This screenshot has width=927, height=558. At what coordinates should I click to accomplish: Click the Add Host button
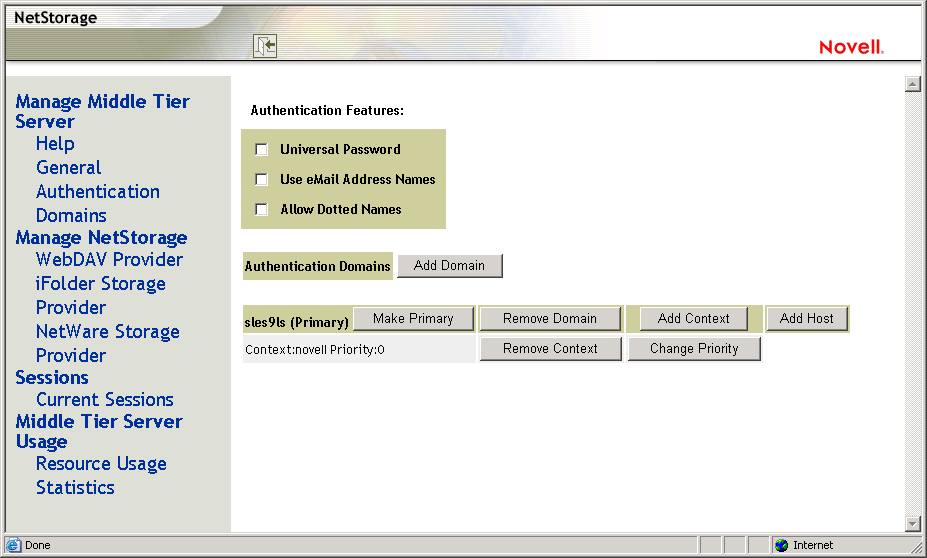(x=806, y=319)
